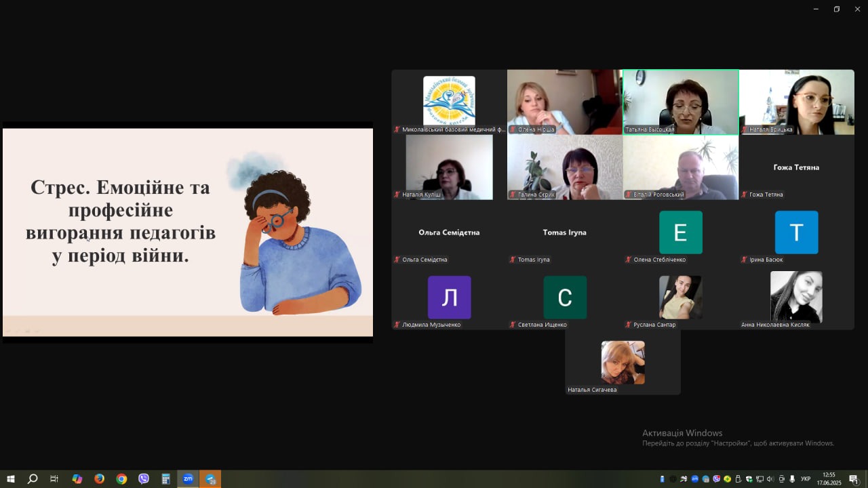Select the Наталья Сигачева participant tile
This screenshot has width=868, height=488.
[x=623, y=363]
